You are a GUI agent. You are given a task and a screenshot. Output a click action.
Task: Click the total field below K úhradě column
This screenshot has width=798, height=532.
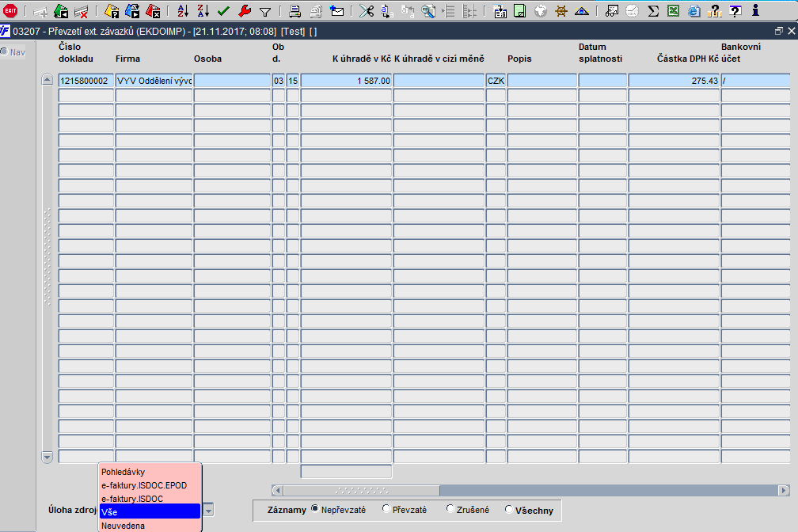pyautogui.click(x=346, y=471)
